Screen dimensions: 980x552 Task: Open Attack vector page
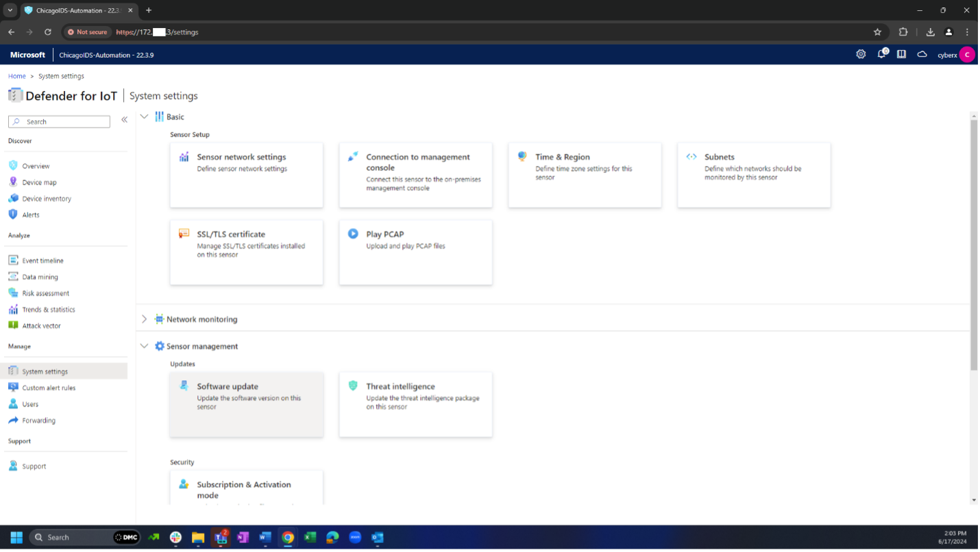pos(41,326)
